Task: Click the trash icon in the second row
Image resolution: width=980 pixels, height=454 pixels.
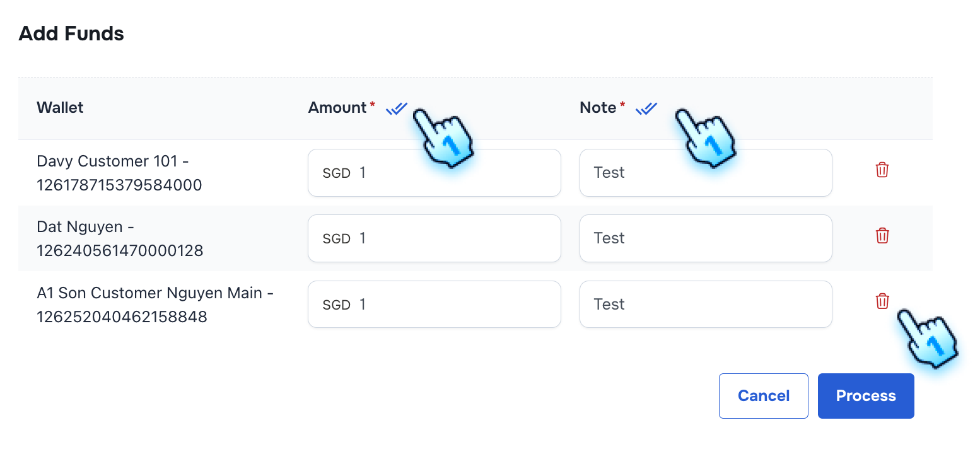Action: pyautogui.click(x=882, y=235)
